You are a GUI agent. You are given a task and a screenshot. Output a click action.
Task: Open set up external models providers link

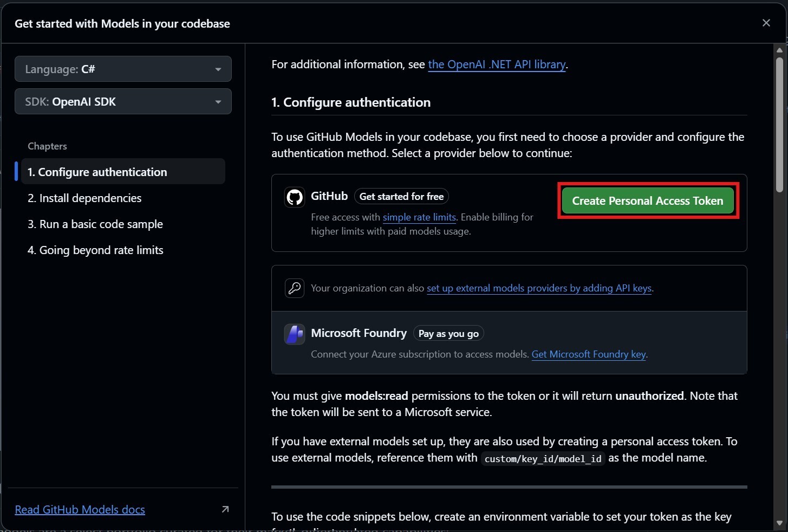point(539,288)
